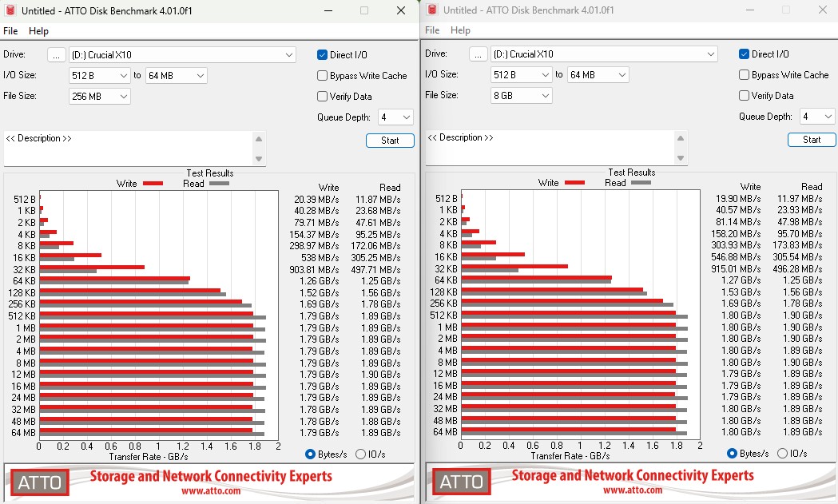The image size is (838, 504).
Task: Click the ATTO logo in the left banner
Action: (x=40, y=482)
